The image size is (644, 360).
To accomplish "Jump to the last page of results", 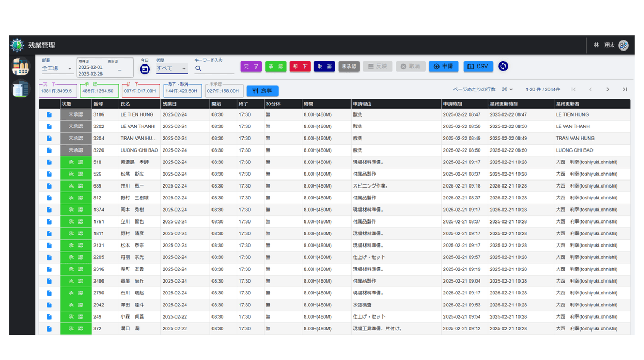I will tap(625, 89).
